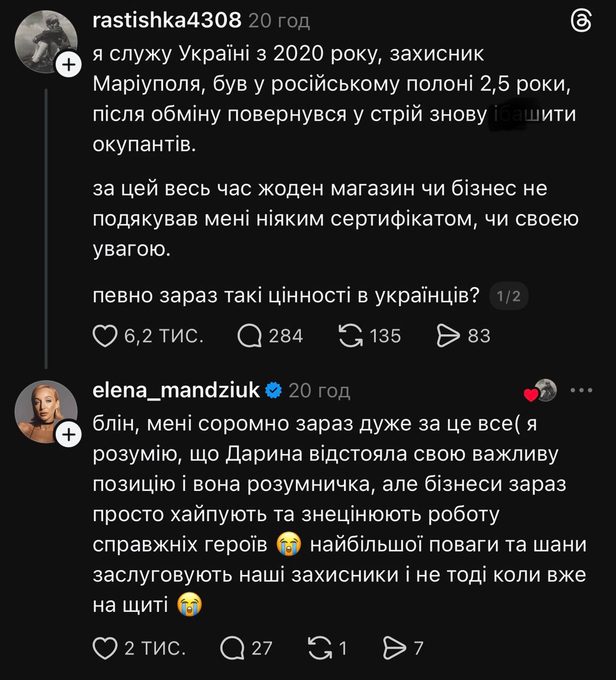This screenshot has width=616, height=680.
Task: Open rastishka4308 post's 20 год timestamp
Action: click(x=279, y=21)
